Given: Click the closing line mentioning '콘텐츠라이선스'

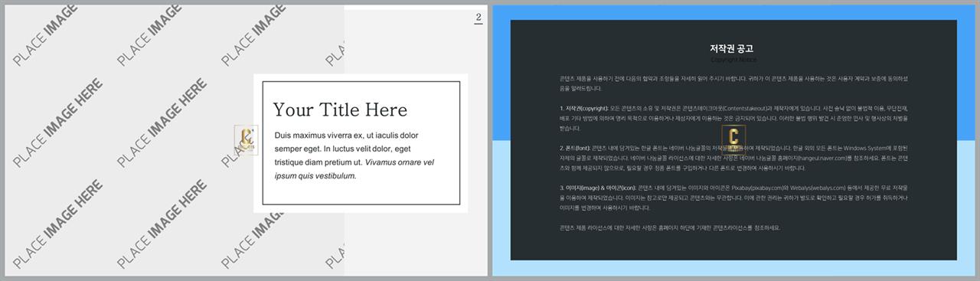Looking at the screenshot, I should click(x=670, y=227).
